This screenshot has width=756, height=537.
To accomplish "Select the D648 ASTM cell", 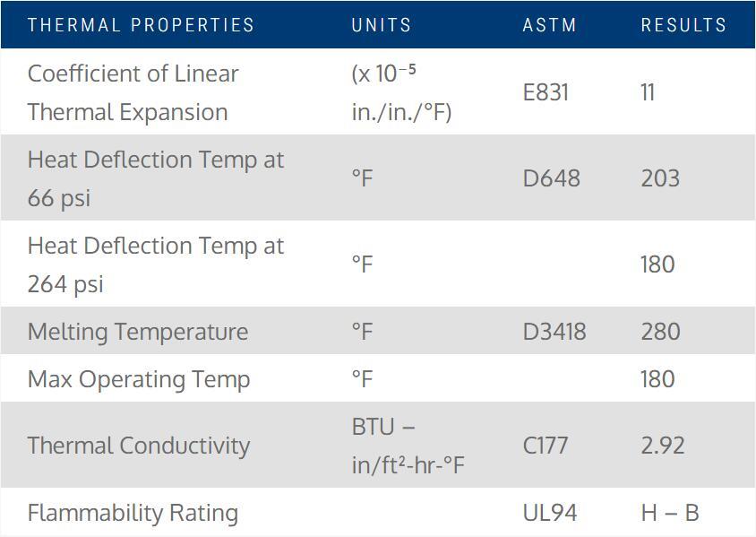I will (552, 178).
